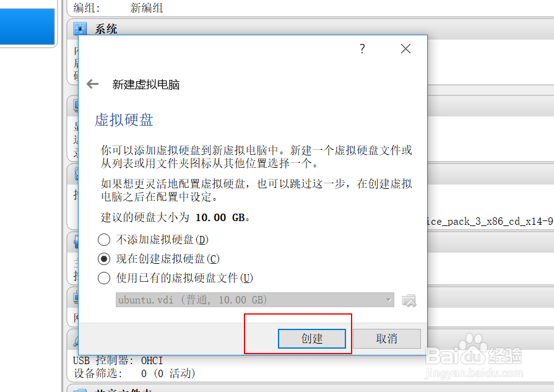Click the 系统 section header
Viewport: 554px width, 392px height.
pyautogui.click(x=106, y=29)
